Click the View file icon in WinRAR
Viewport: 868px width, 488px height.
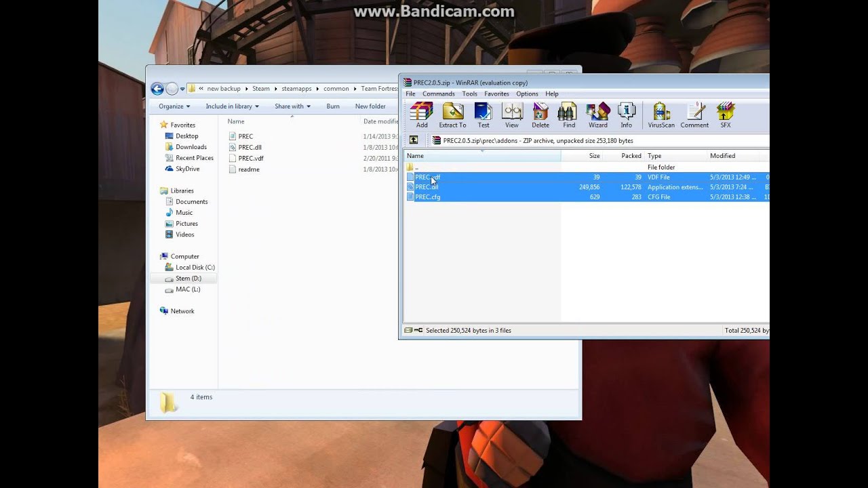click(x=512, y=115)
